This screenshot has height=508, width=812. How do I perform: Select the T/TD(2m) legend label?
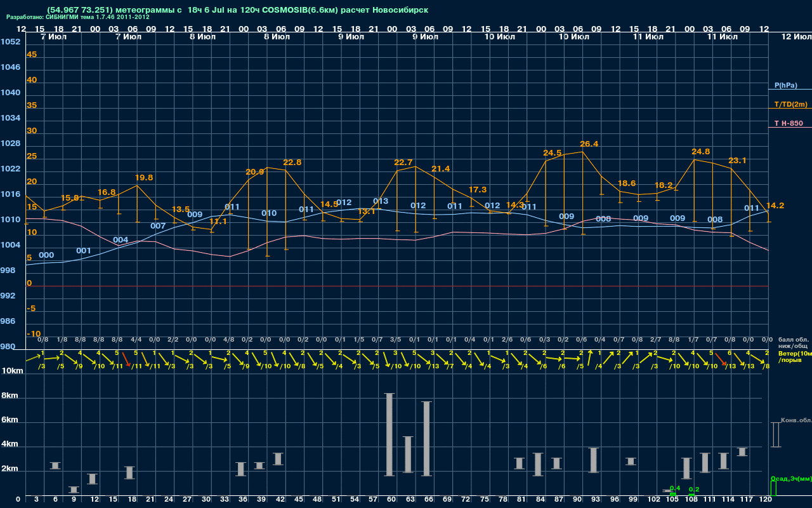[790, 104]
